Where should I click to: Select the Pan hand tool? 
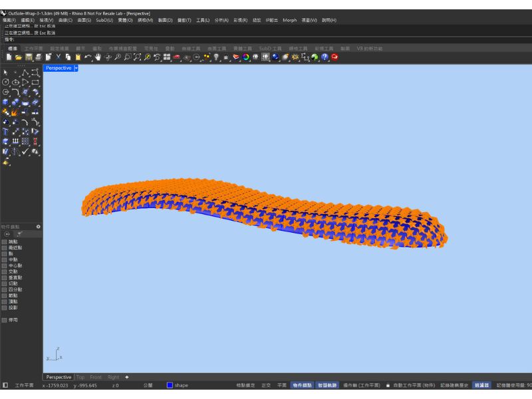click(97, 57)
